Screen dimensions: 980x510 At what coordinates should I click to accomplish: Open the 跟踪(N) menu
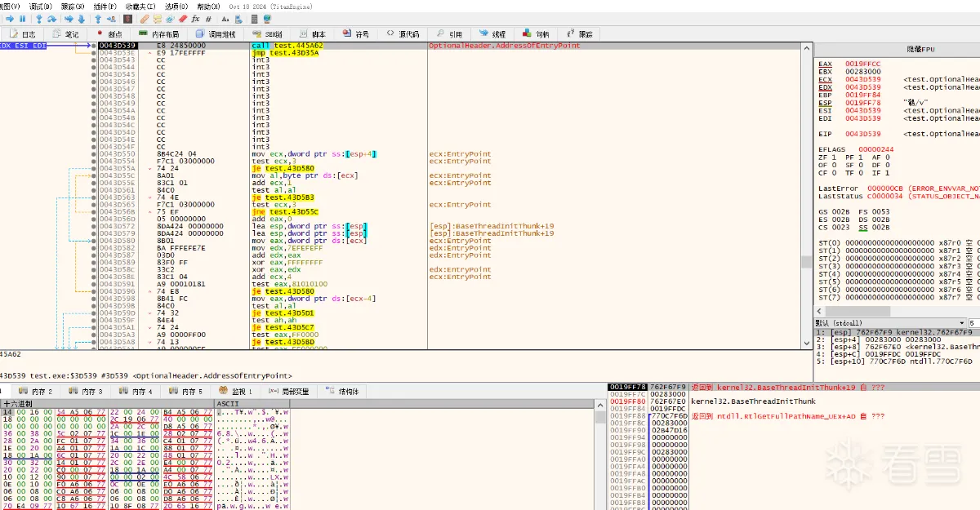(x=73, y=6)
